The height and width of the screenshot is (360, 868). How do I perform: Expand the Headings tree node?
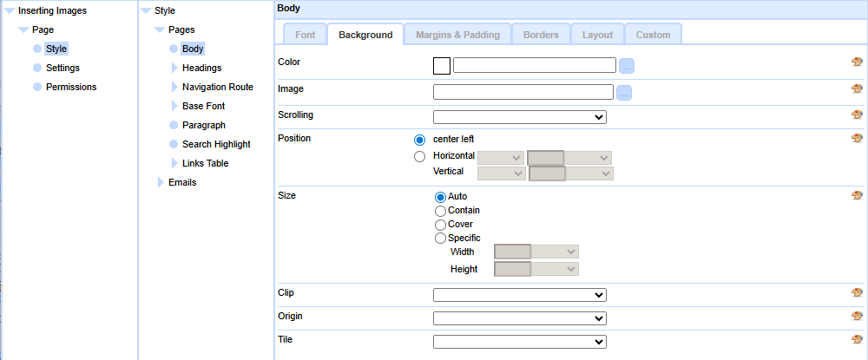point(174,68)
